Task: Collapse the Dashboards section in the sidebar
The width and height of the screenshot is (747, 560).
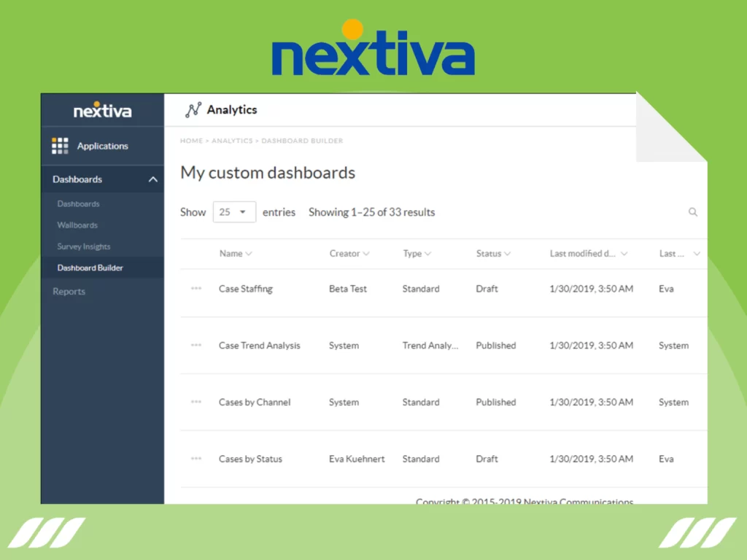Action: pyautogui.click(x=152, y=179)
